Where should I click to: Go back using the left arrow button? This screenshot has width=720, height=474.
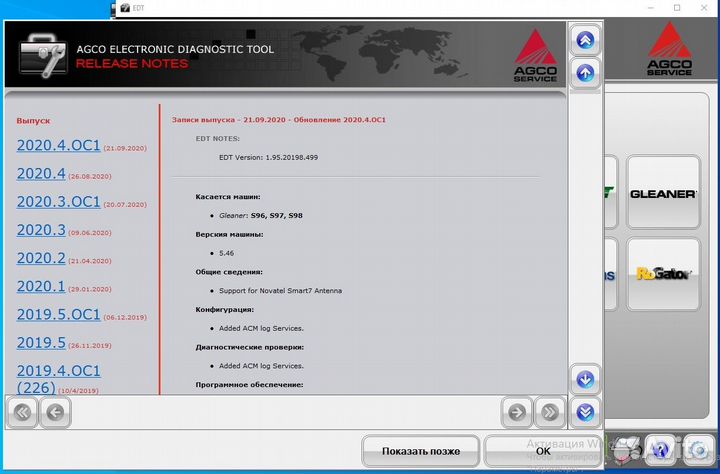[55, 411]
